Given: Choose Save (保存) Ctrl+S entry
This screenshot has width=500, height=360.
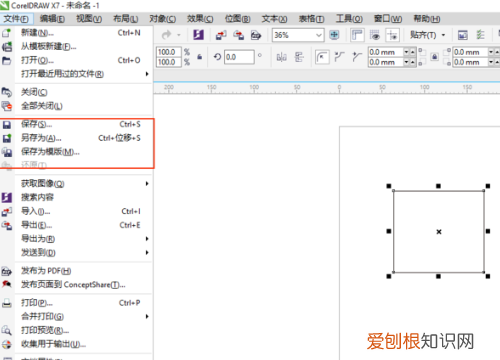Looking at the screenshot, I should coord(76,124).
